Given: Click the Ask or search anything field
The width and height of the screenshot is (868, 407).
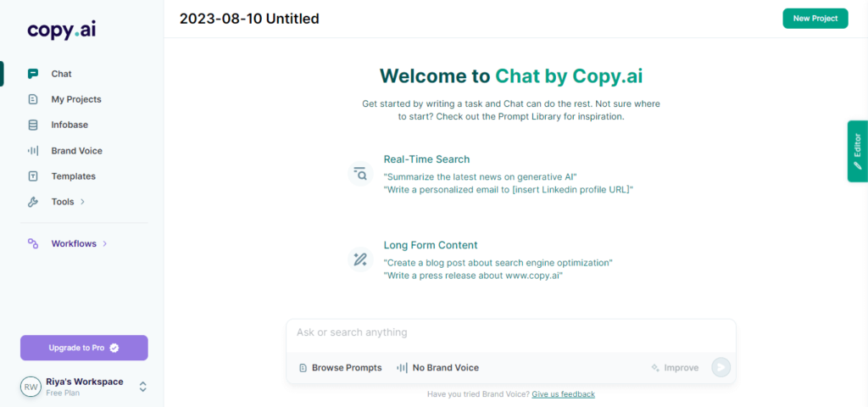Looking at the screenshot, I should 511,332.
